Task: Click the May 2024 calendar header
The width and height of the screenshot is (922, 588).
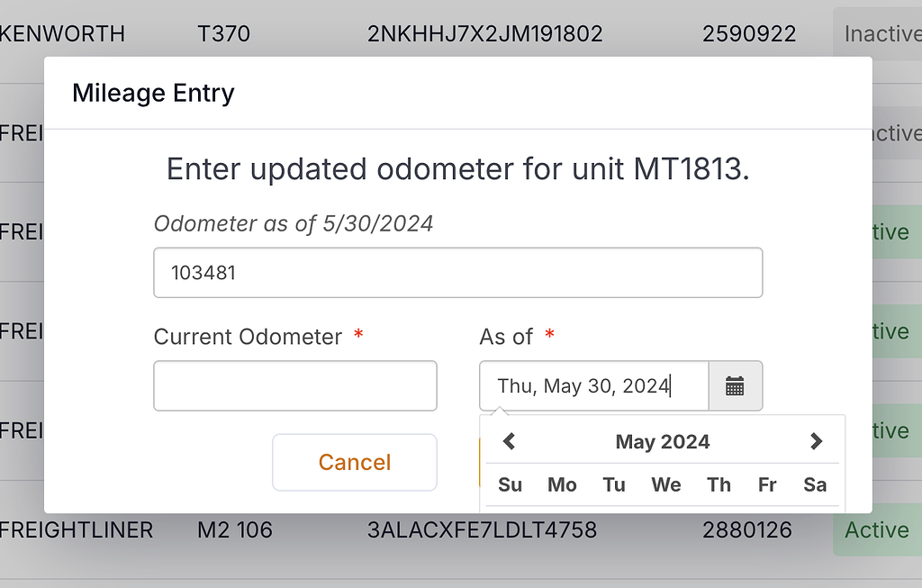Action: (663, 441)
